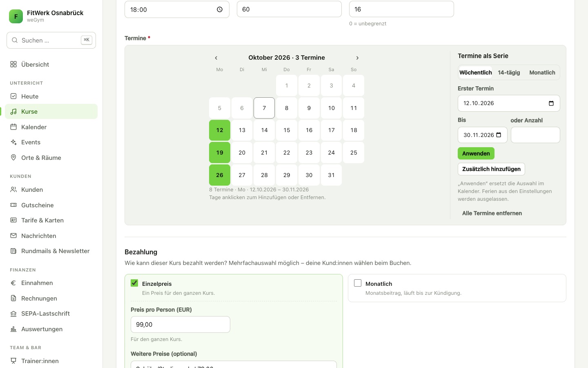588x368 pixels.
Task: Click Alle Termine entfernen
Action: coord(492,213)
